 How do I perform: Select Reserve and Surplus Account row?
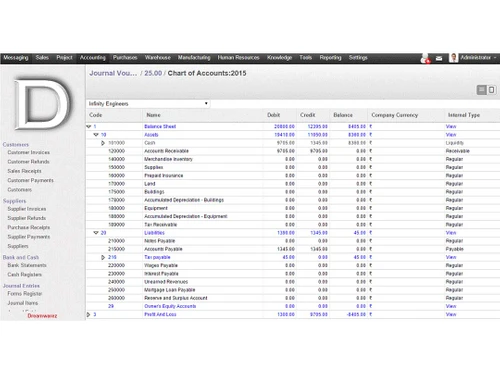click(293, 298)
